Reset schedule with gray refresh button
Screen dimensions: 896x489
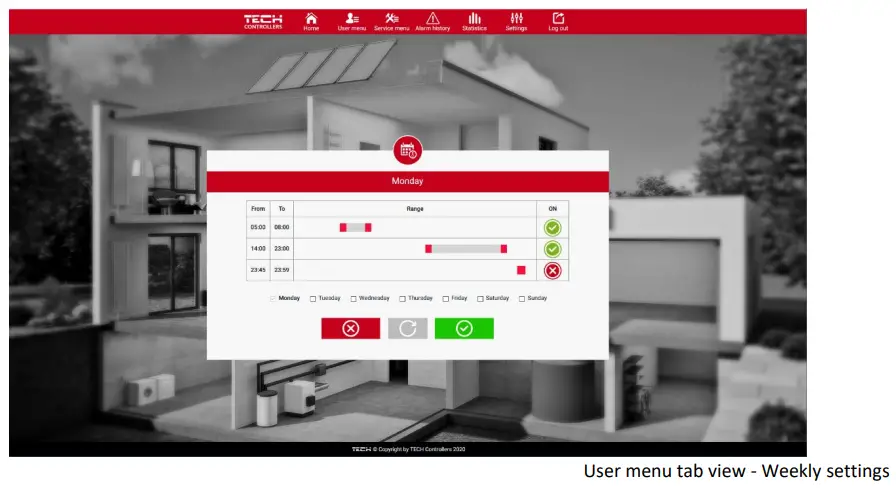pyautogui.click(x=407, y=328)
